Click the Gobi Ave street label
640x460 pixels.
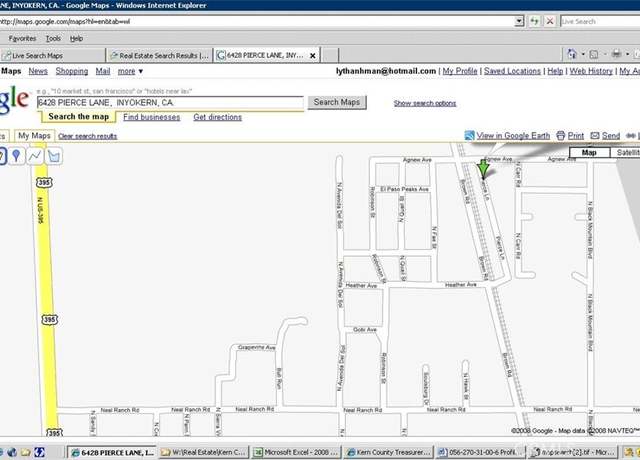click(x=365, y=329)
